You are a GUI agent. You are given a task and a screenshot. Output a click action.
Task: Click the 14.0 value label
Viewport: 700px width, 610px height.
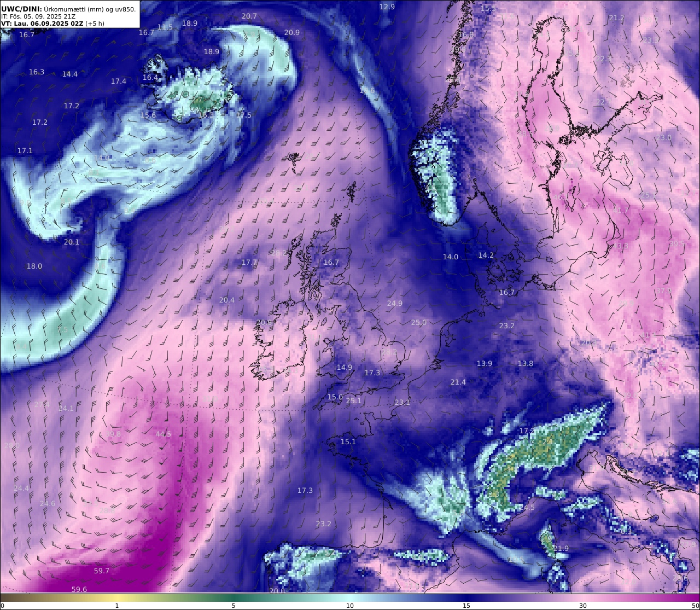pyautogui.click(x=451, y=257)
